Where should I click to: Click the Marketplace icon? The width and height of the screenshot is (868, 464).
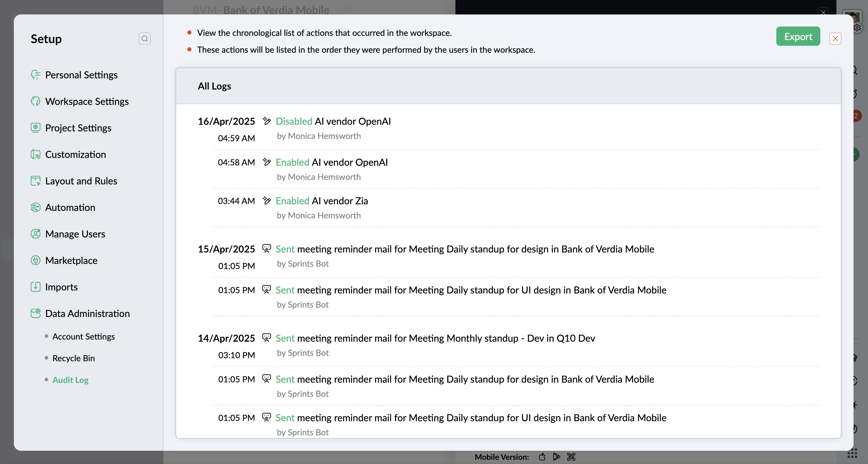coord(35,260)
